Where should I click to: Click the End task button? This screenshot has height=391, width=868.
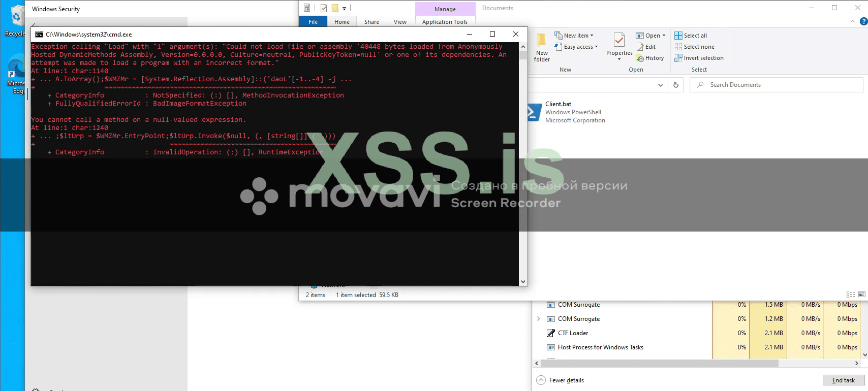843,380
